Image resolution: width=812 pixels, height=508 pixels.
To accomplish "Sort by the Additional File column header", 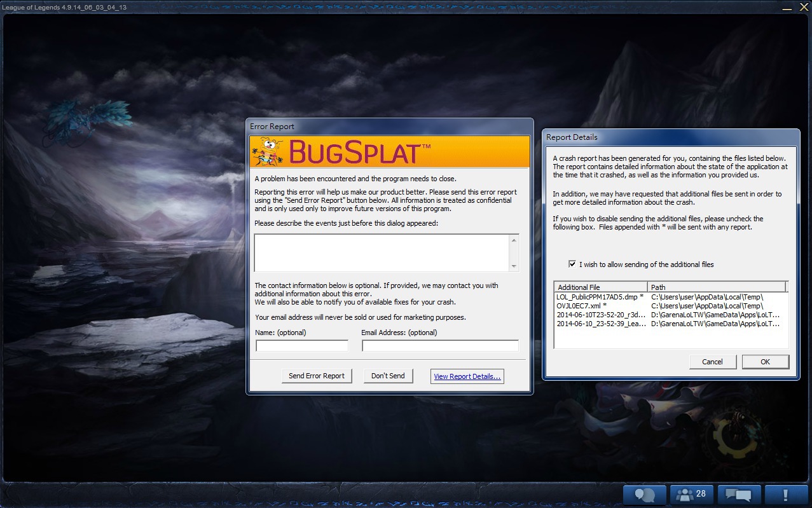I will coord(601,287).
